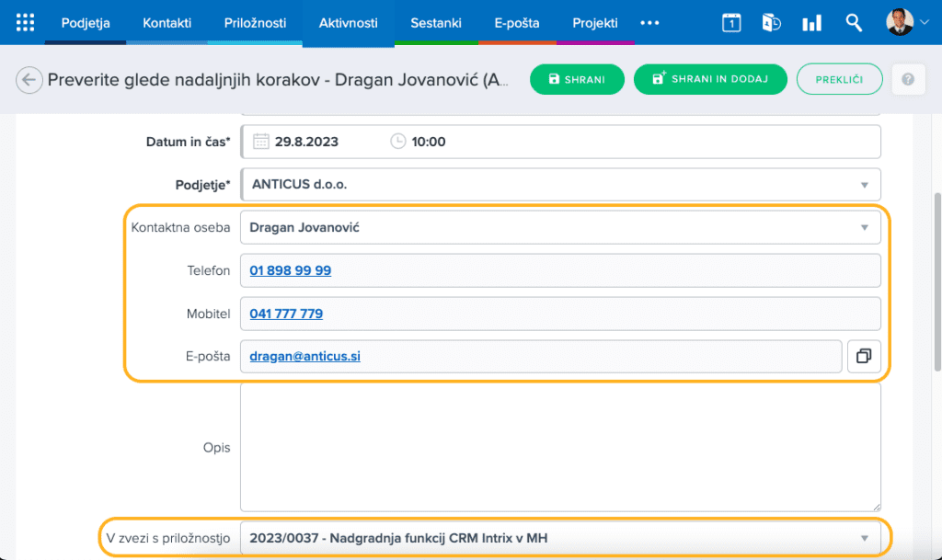Open the E-pošta tab
This screenshot has width=942, height=560.
coord(516,22)
